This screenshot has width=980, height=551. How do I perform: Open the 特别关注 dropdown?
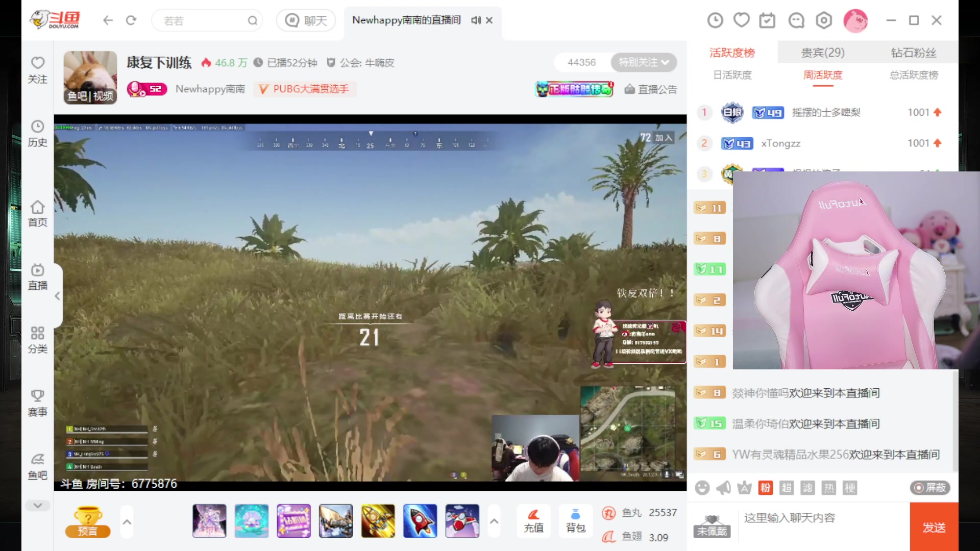point(644,62)
